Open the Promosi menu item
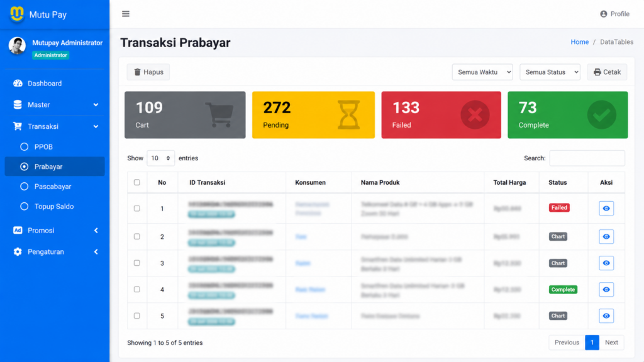The image size is (644, 362). (55, 230)
